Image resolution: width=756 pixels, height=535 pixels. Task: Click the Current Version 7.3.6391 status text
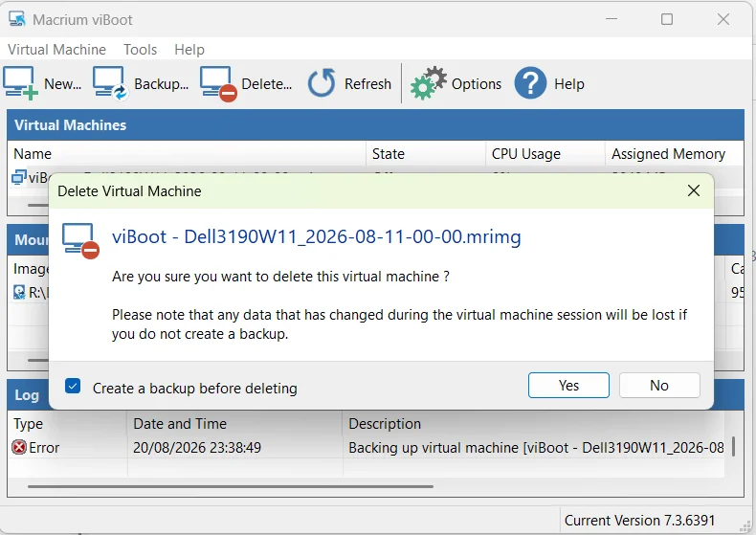(639, 521)
